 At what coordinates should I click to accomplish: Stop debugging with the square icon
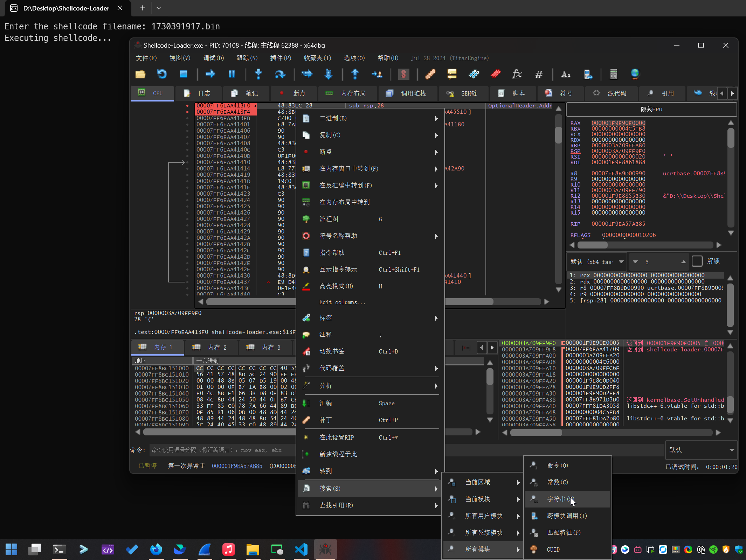coord(183,74)
